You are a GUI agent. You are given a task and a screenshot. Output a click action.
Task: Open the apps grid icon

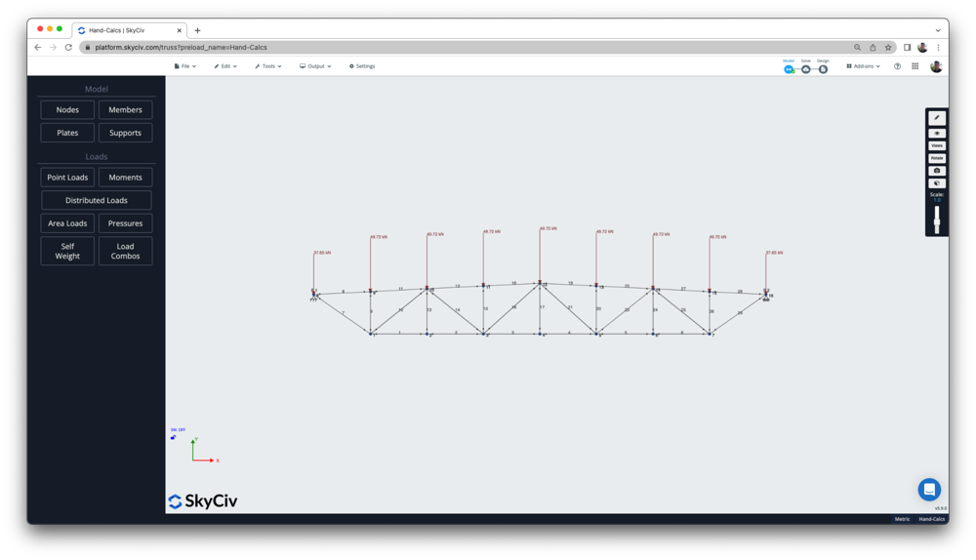[915, 66]
